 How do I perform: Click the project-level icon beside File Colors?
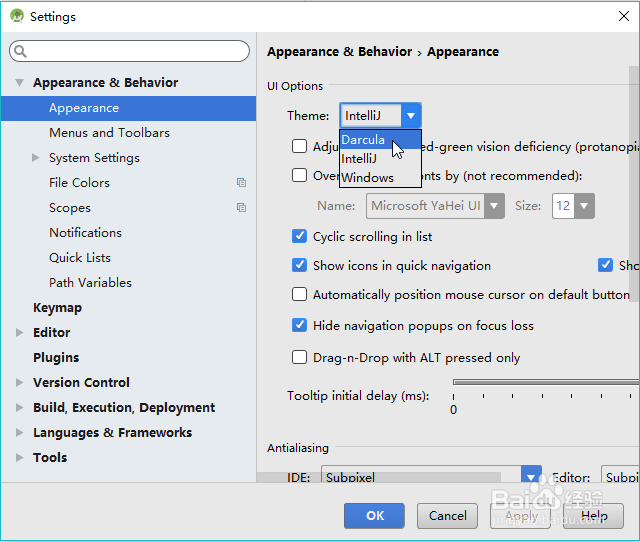point(241,183)
